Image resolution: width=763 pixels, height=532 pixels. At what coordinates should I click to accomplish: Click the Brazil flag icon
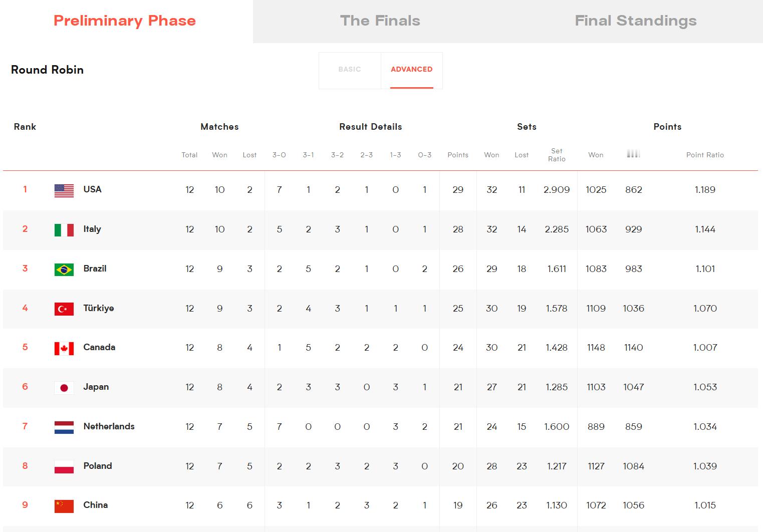click(x=64, y=270)
